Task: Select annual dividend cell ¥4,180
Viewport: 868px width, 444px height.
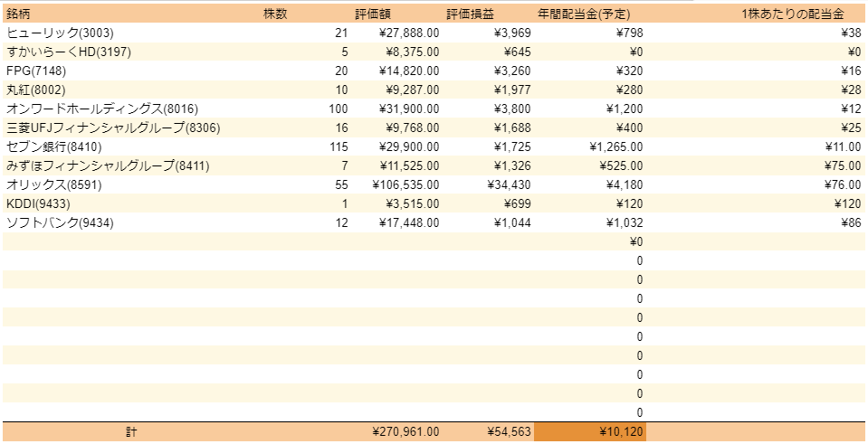Action: (x=625, y=184)
